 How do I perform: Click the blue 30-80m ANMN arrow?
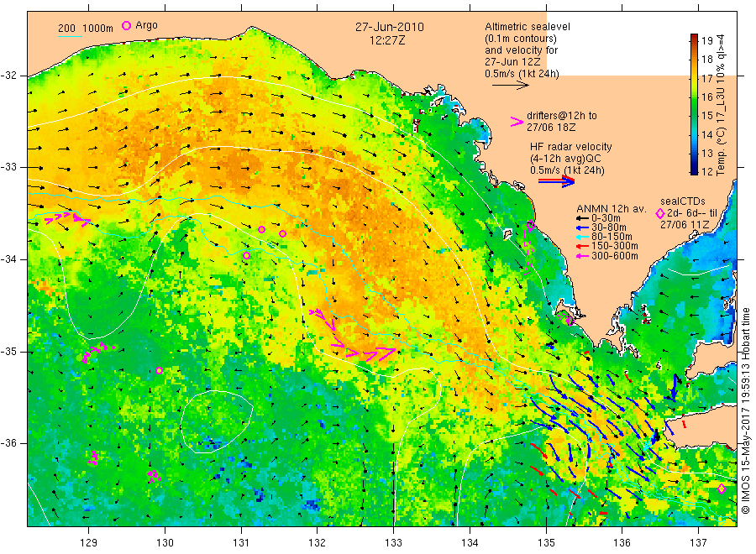(x=582, y=227)
